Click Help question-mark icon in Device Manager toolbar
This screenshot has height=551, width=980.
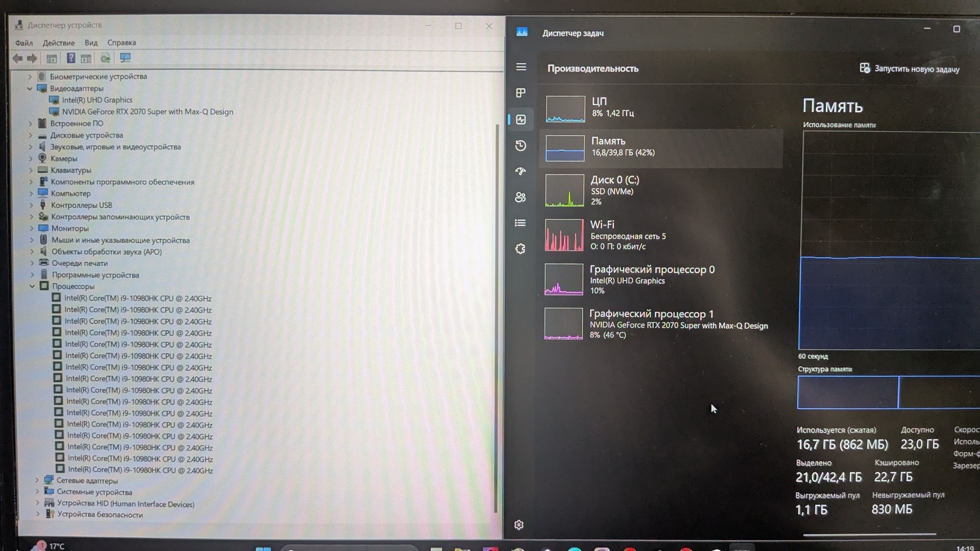(71, 58)
